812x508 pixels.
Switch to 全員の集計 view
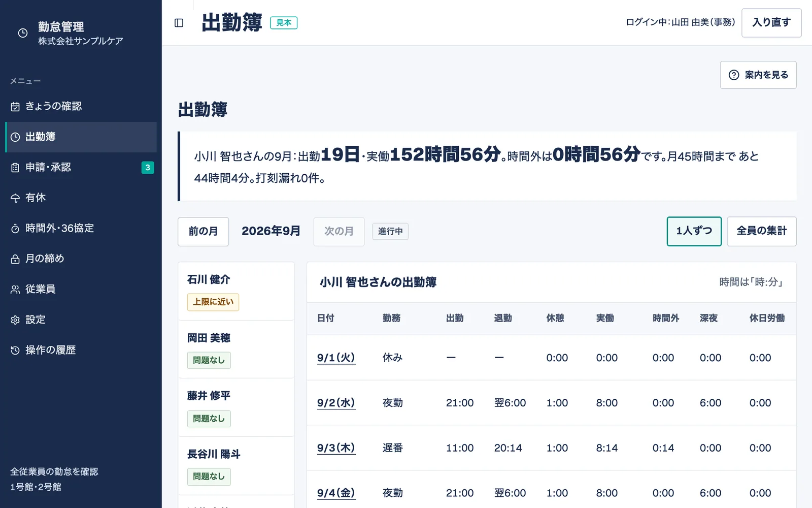(x=761, y=231)
